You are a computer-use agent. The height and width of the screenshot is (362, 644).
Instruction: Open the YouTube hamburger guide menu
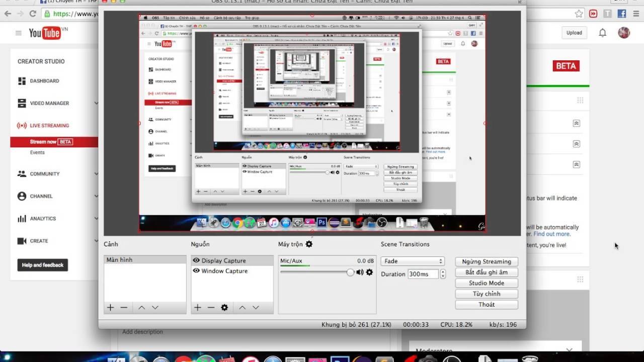point(19,33)
